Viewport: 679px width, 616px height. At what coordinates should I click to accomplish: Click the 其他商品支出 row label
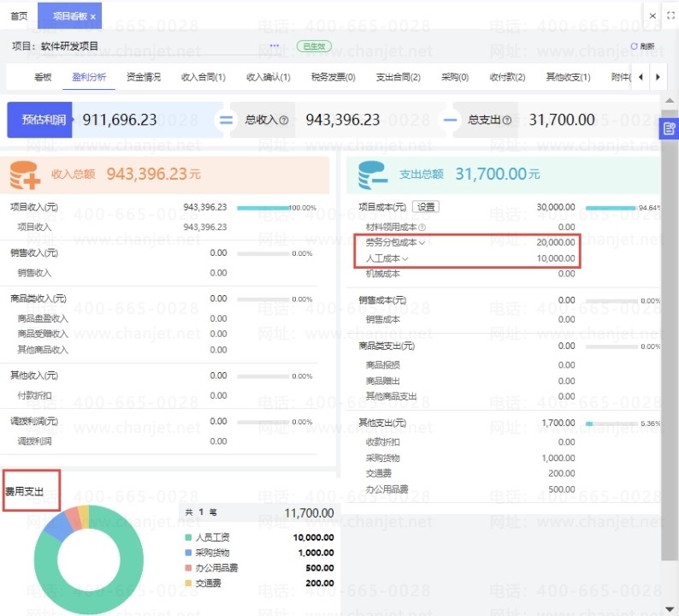click(x=391, y=396)
